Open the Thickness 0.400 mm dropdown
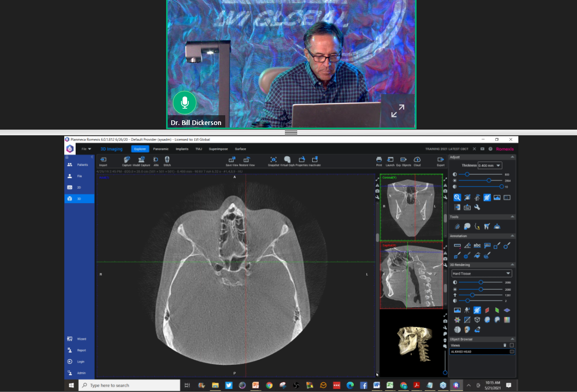This screenshot has height=392, width=577. pyautogui.click(x=490, y=166)
